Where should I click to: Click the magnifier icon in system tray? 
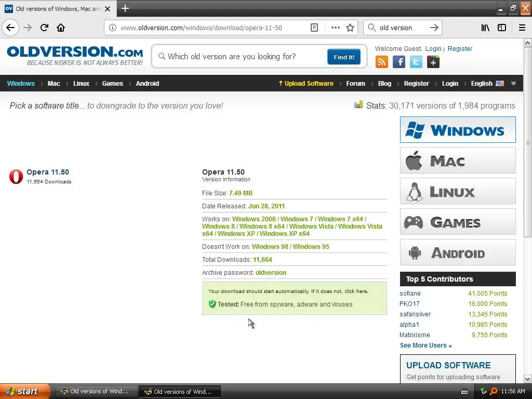(494, 391)
